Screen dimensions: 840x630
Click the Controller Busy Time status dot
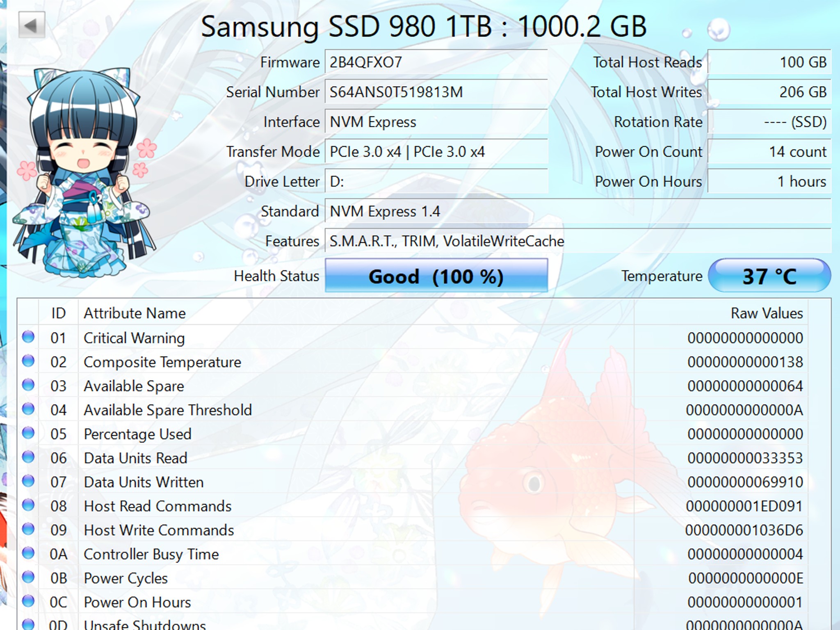[28, 553]
